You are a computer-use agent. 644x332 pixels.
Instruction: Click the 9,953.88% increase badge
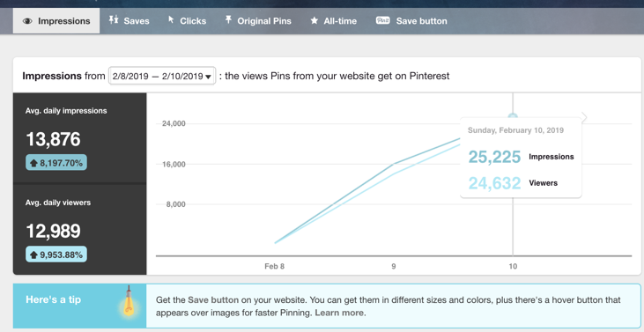pyautogui.click(x=56, y=255)
